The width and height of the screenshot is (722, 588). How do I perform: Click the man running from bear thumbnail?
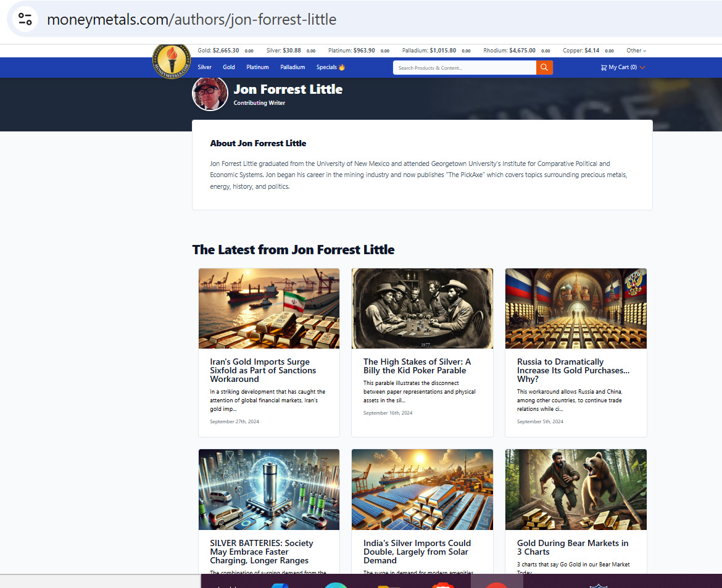[576, 489]
